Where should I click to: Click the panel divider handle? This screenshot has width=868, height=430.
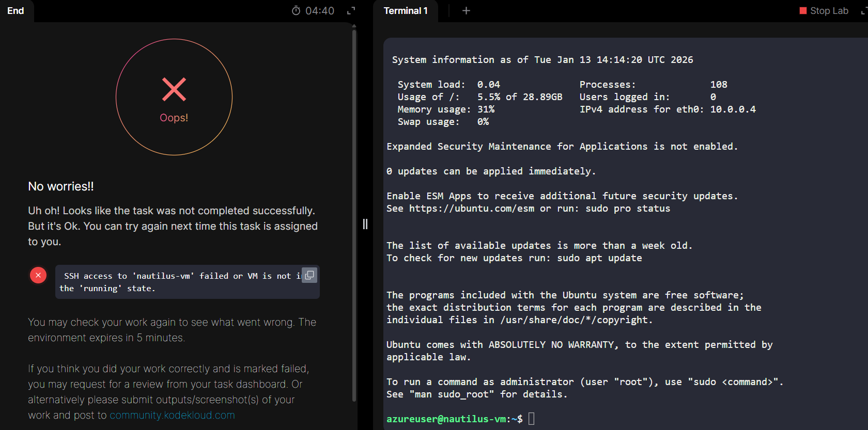tap(365, 224)
